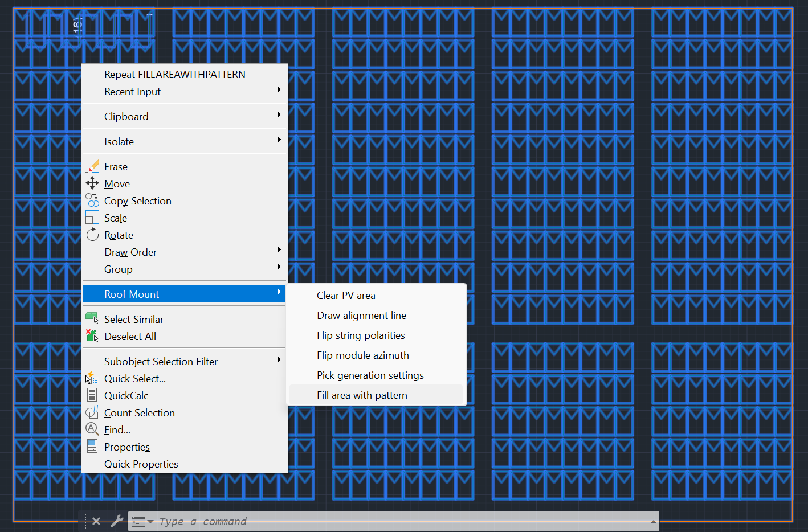Expand the Isolate submenu
The height and width of the screenshot is (532, 808).
coord(119,141)
